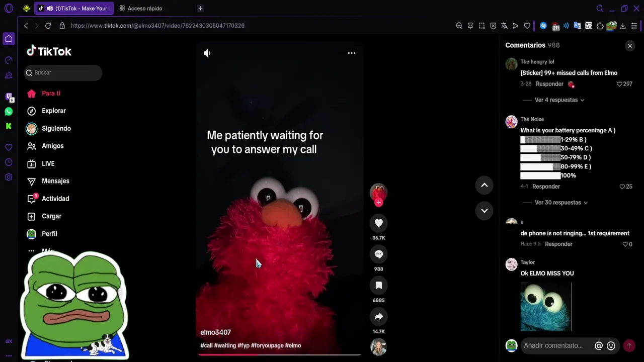Expand Ver 4 respuestas replies
Viewport: 644px width, 362px height.
click(559, 100)
